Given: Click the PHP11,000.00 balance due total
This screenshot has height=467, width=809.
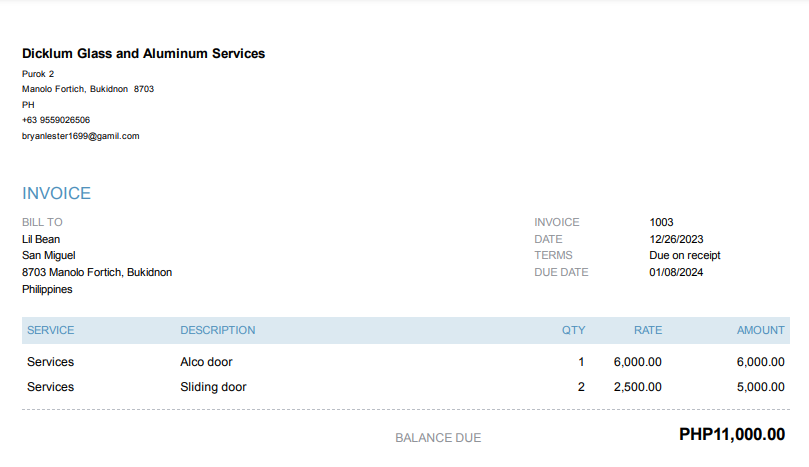Looking at the screenshot, I should pos(731,435).
